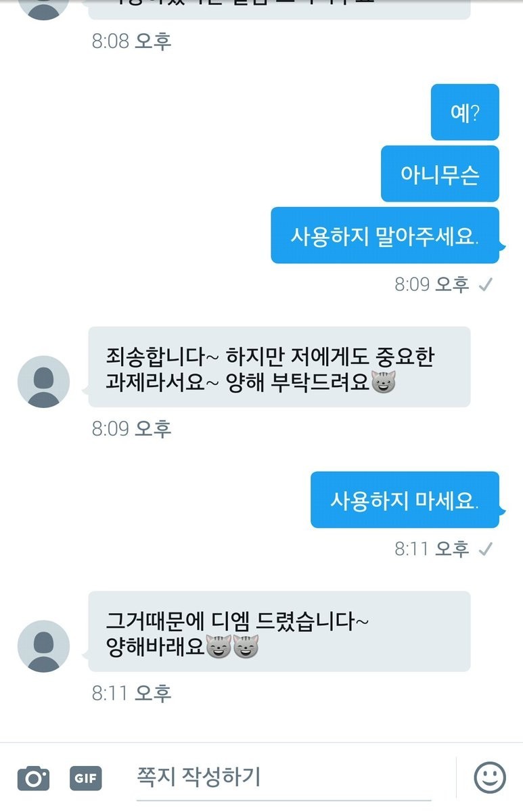
Task: Tap the received message 그거때문에 디엠 드렸습니다~
Action: tap(279, 631)
